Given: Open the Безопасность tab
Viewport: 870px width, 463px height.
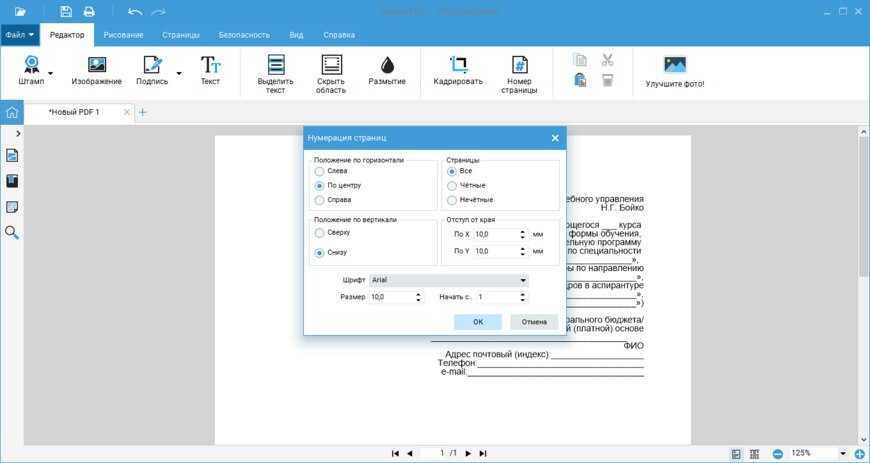Looking at the screenshot, I should click(242, 34).
